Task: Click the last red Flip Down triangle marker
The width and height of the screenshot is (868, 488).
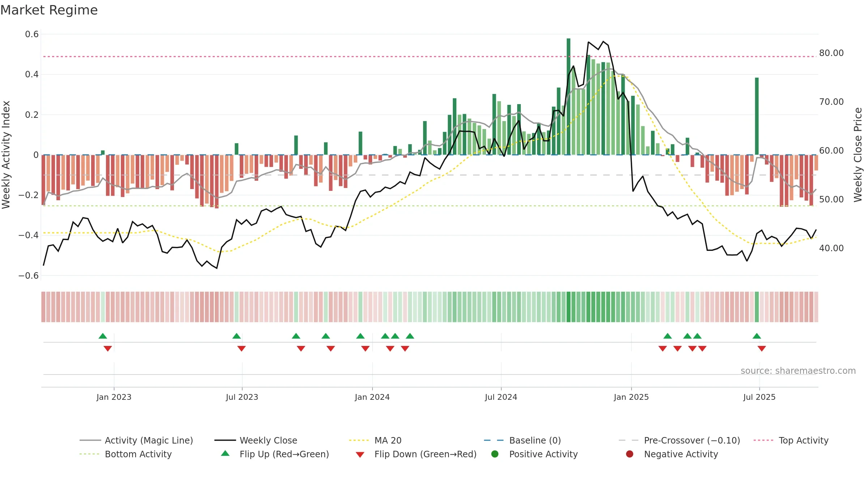Action: pos(762,348)
